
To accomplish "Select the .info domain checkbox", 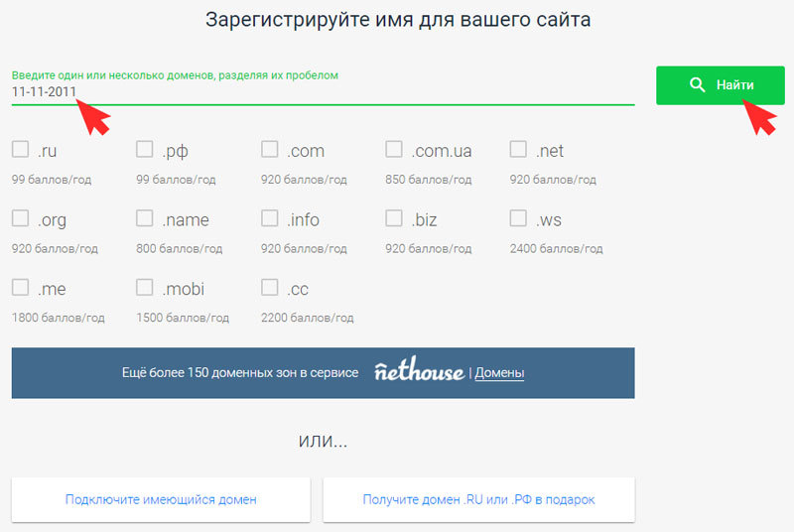I will [x=269, y=218].
